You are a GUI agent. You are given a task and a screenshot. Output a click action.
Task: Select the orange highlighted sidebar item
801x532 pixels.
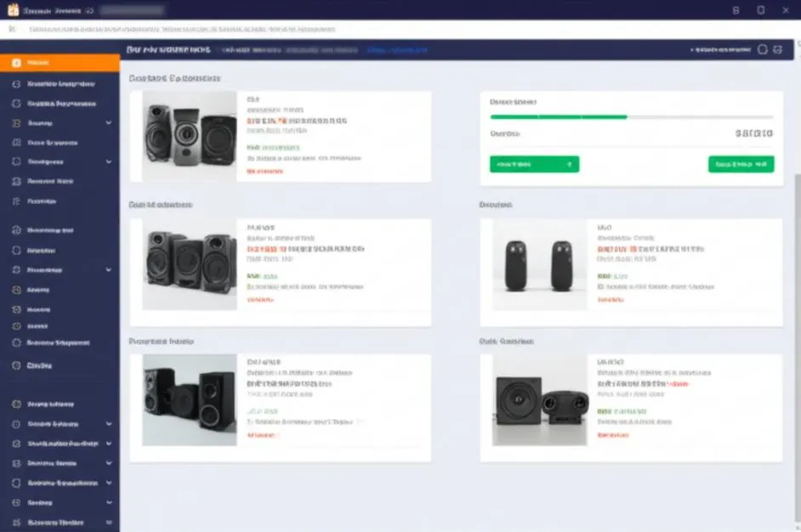tap(60, 63)
